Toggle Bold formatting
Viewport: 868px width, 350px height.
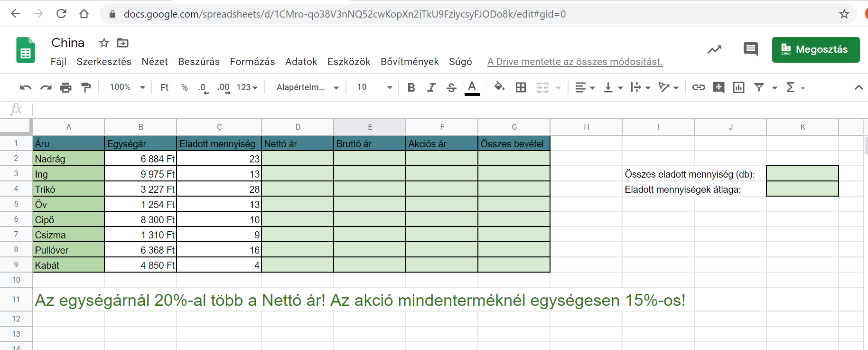pyautogui.click(x=411, y=87)
